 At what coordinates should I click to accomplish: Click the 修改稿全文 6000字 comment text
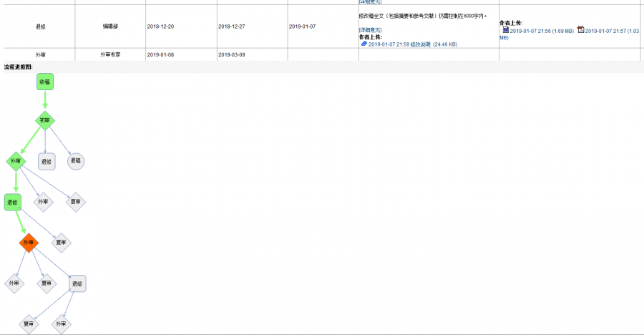click(423, 16)
